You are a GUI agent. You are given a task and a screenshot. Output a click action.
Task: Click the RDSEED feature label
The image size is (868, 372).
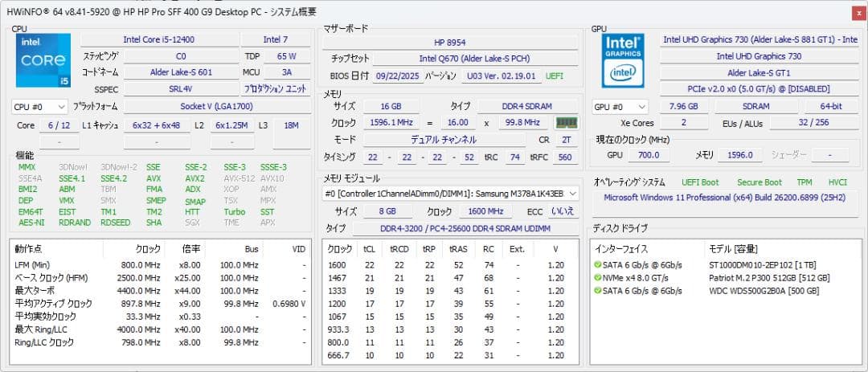click(115, 223)
